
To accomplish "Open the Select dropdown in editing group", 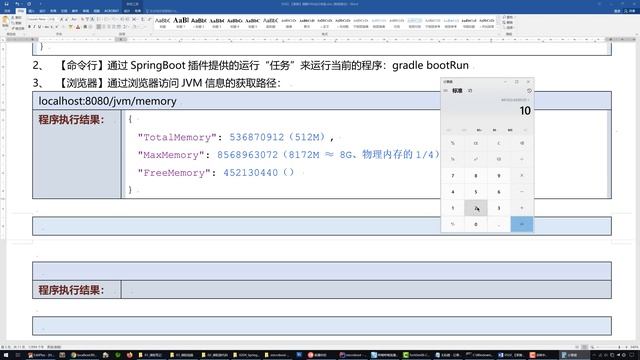I will pos(509,28).
